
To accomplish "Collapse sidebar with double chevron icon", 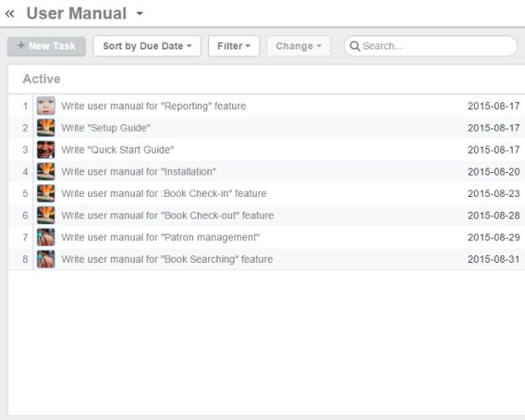I will [10, 14].
